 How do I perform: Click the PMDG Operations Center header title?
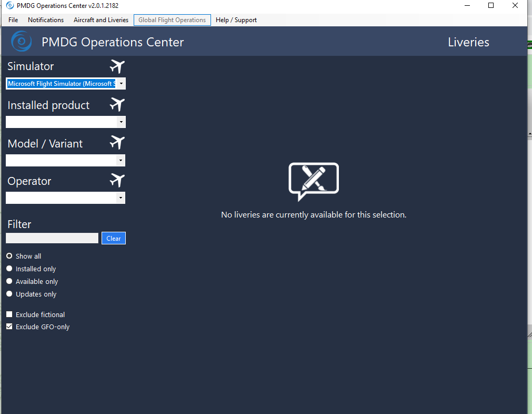[113, 42]
